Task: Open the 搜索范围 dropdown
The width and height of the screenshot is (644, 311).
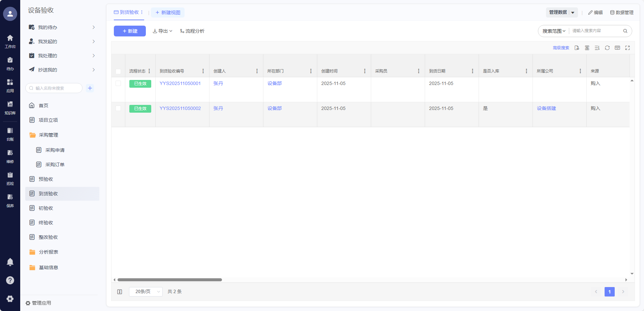Action: tap(554, 31)
